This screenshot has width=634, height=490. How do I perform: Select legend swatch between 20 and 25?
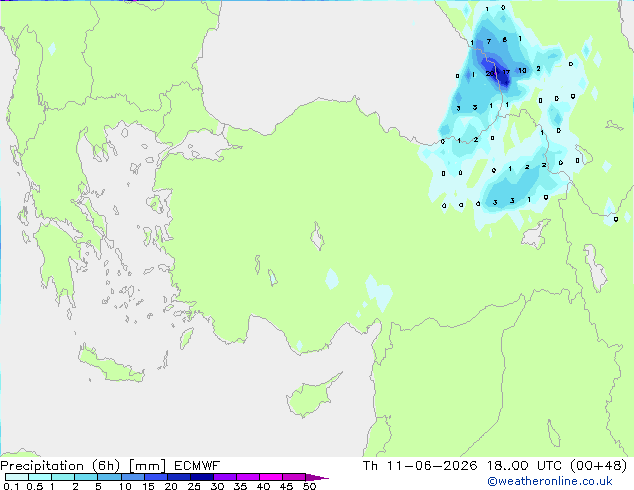(x=179, y=477)
